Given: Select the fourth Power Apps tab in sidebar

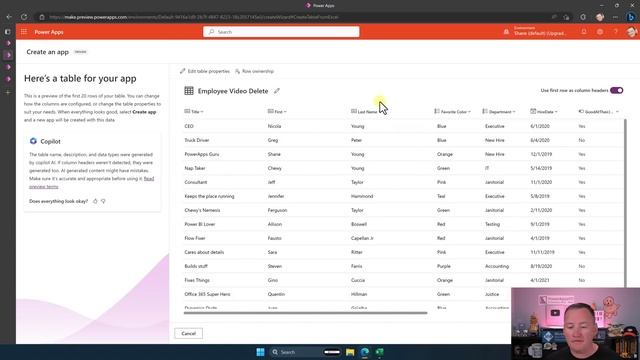Looking at the screenshot, I should pos(8,78).
